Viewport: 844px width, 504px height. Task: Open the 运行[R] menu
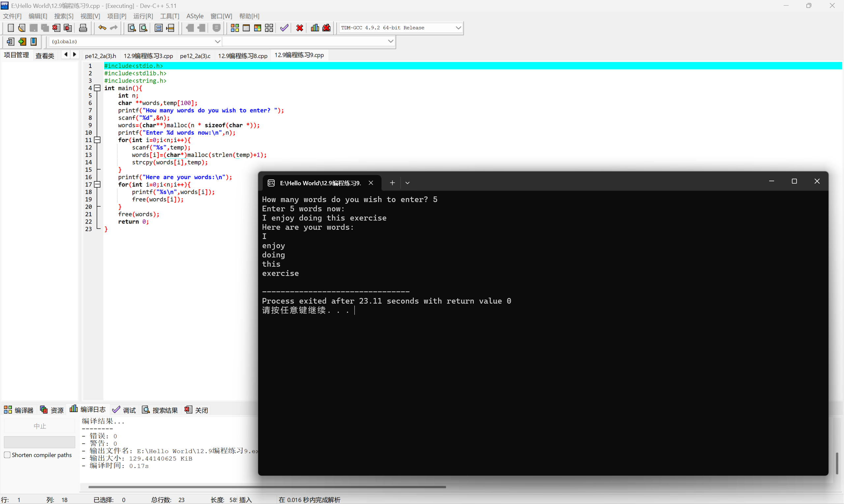[x=143, y=16]
